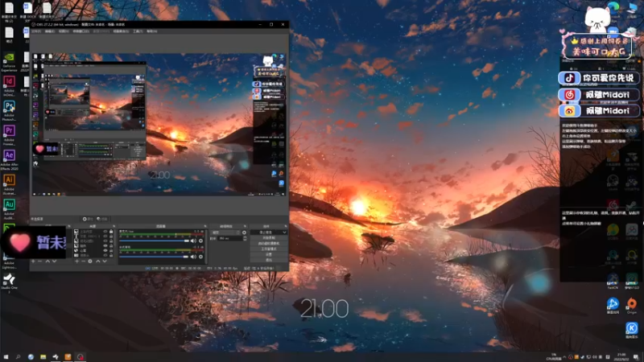Open source 属性 button above the docks
The image size is (644, 362).
click(88, 219)
